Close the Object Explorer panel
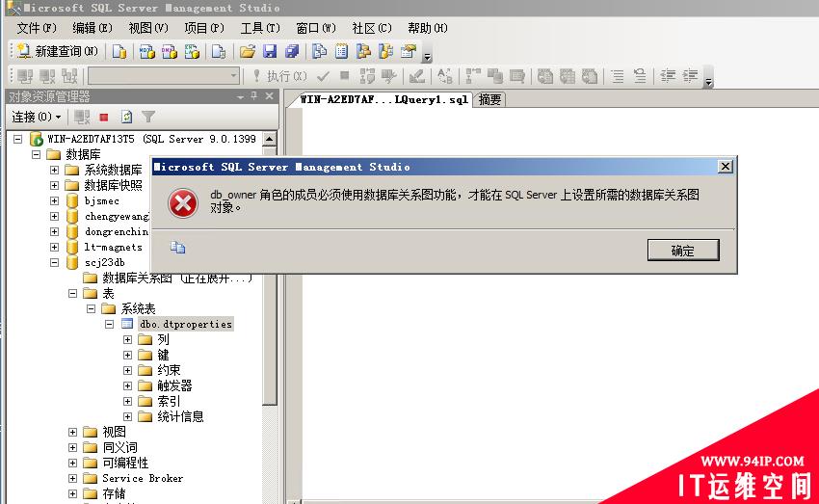 click(270, 96)
